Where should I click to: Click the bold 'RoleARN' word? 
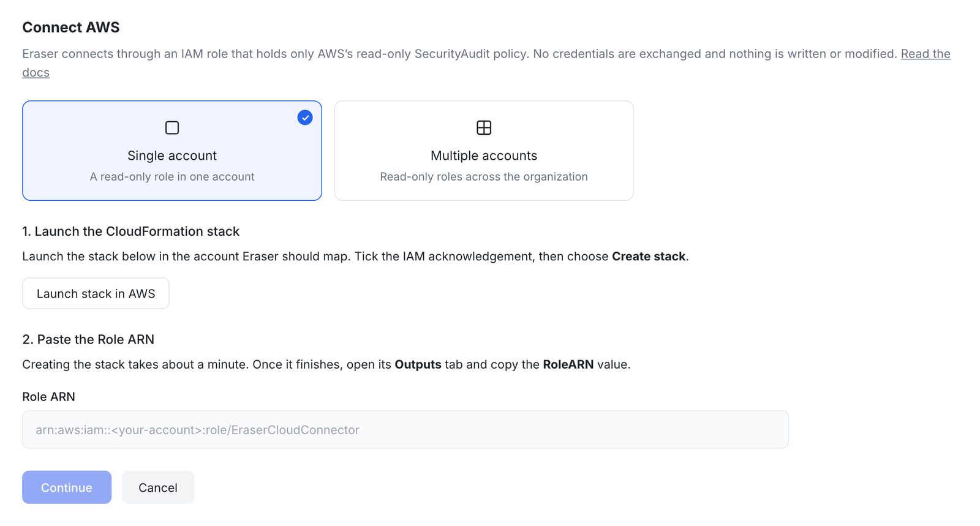pos(568,364)
